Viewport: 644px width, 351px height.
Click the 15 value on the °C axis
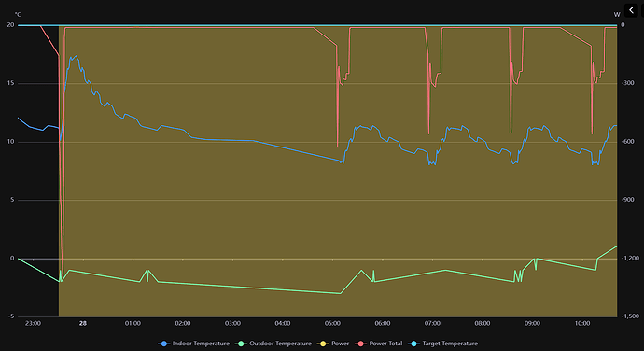(x=10, y=83)
